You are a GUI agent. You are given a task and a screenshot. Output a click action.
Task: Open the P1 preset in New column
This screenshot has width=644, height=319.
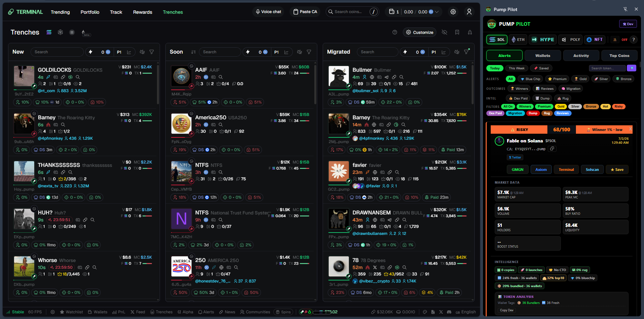click(119, 52)
